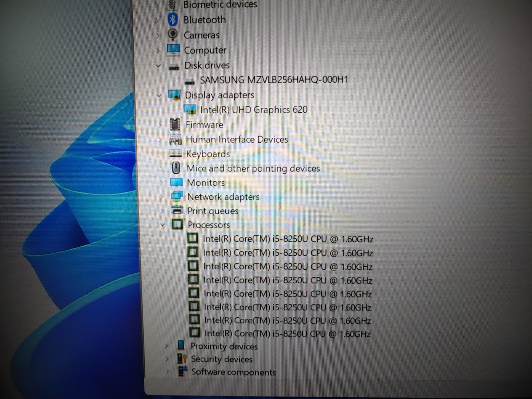
Task: Click the Intel UHD Graphics 620 icon
Action: 190,110
